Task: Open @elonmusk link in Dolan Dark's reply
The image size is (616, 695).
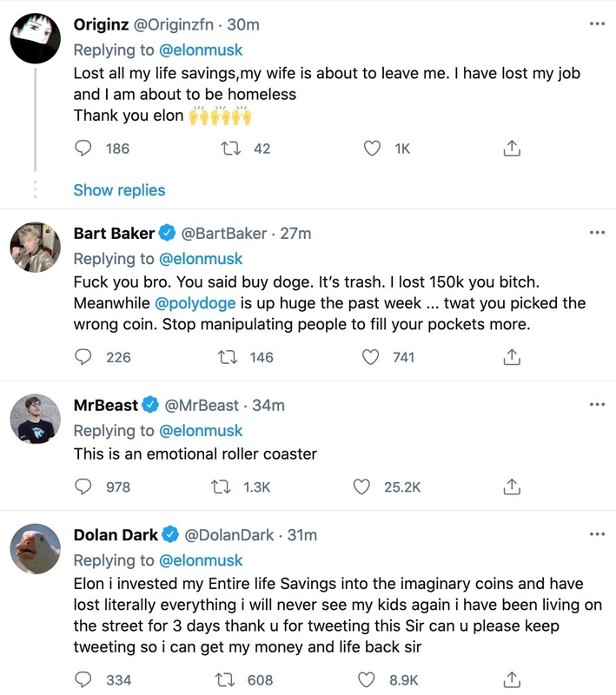Action: click(x=202, y=560)
